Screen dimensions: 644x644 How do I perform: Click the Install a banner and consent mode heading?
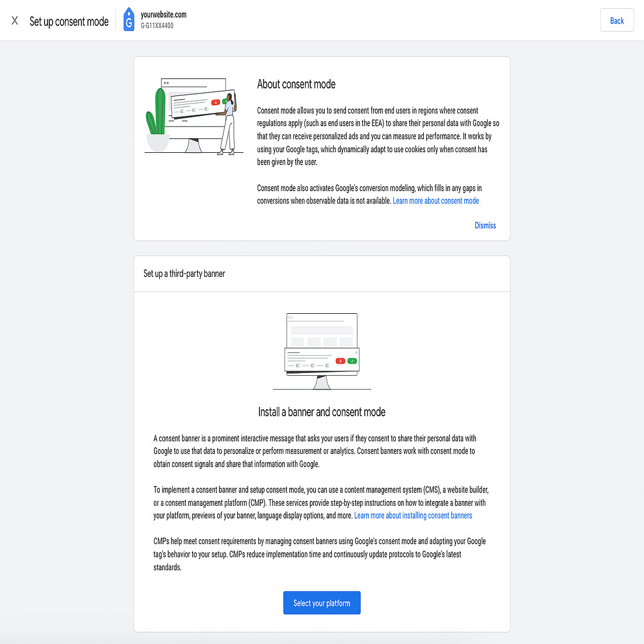click(x=321, y=412)
